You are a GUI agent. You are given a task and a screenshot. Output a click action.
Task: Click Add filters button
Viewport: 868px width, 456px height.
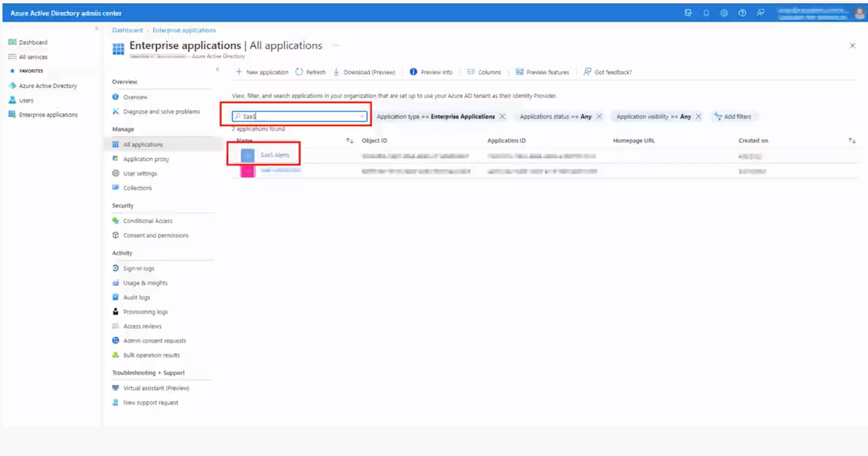point(733,117)
